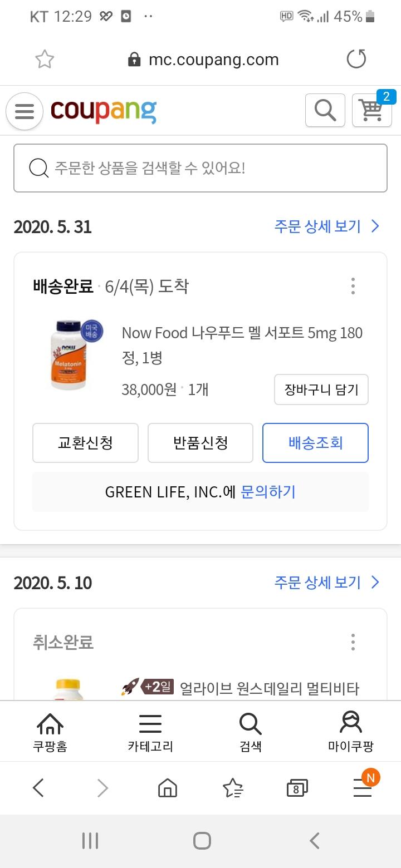Open the Coupang hamburger menu
401x868 pixels.
[25, 111]
